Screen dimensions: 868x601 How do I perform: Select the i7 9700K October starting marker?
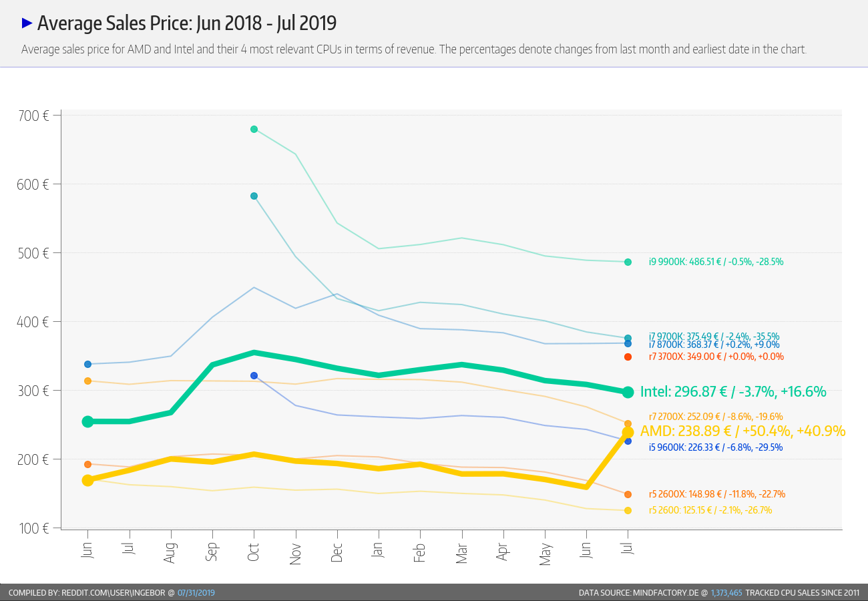[x=254, y=196]
